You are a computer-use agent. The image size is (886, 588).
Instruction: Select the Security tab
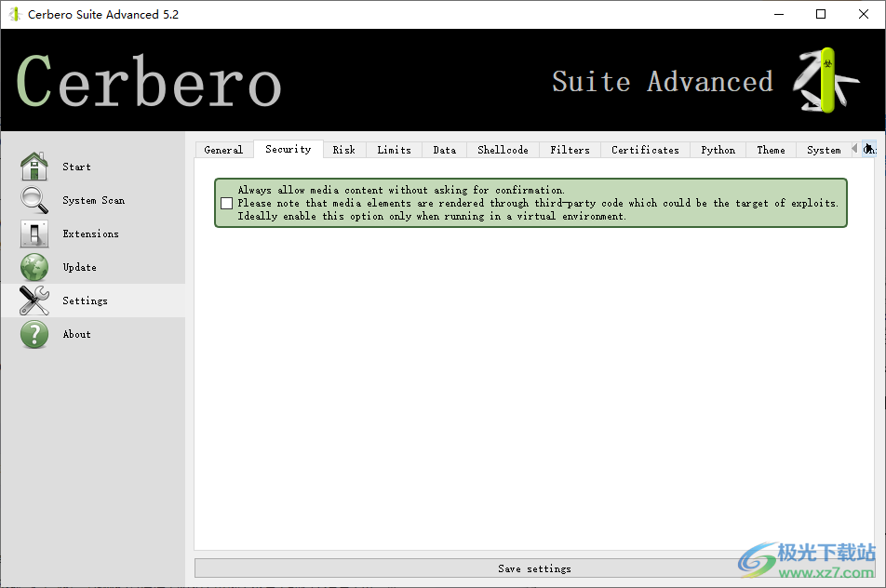(x=289, y=149)
